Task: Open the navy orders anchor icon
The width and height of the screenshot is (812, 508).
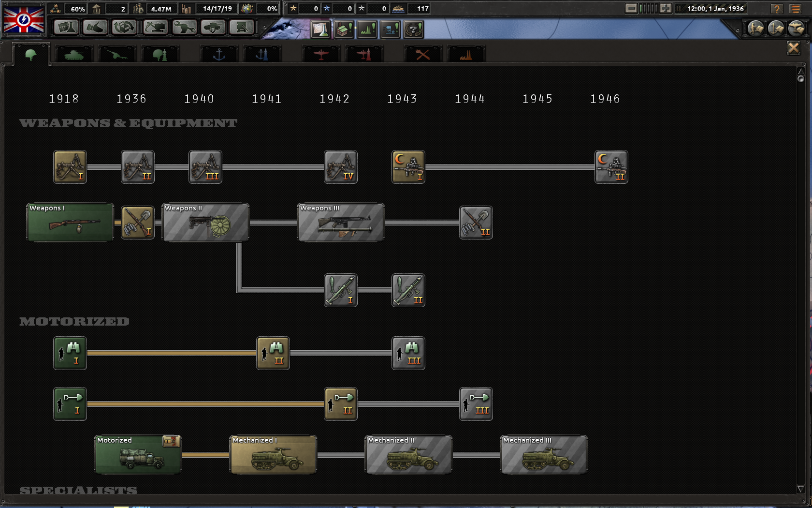Action: click(x=776, y=29)
